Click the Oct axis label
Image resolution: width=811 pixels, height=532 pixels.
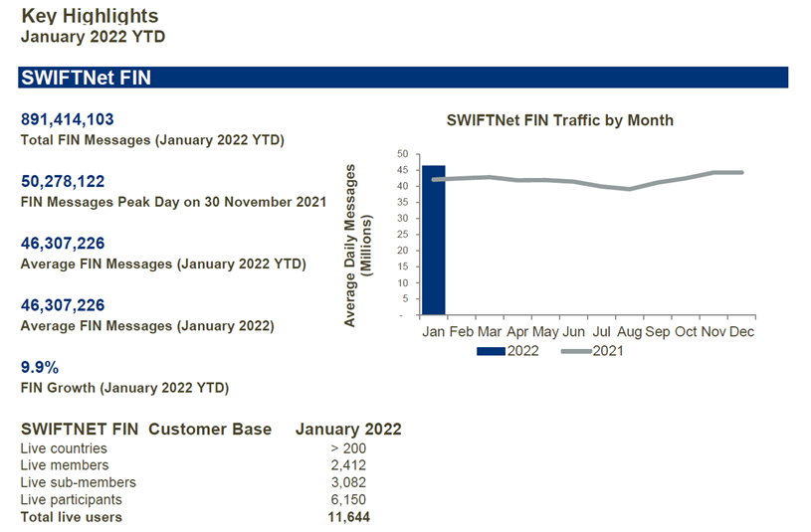pos(686,331)
